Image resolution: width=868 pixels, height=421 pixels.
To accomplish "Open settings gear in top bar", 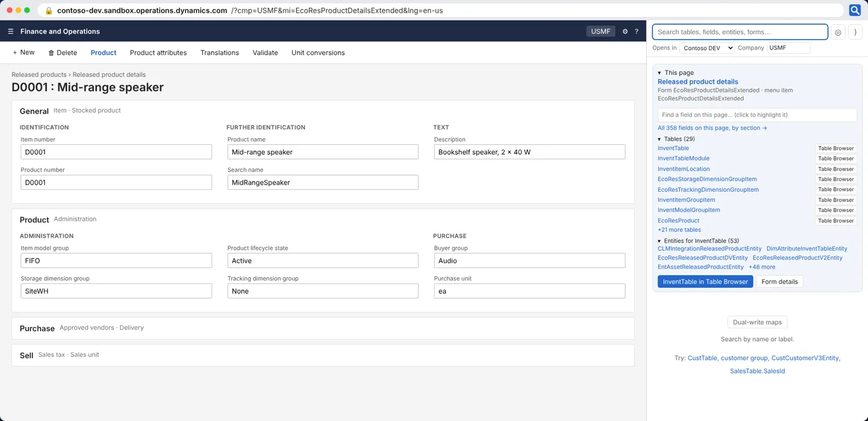I will [x=625, y=31].
